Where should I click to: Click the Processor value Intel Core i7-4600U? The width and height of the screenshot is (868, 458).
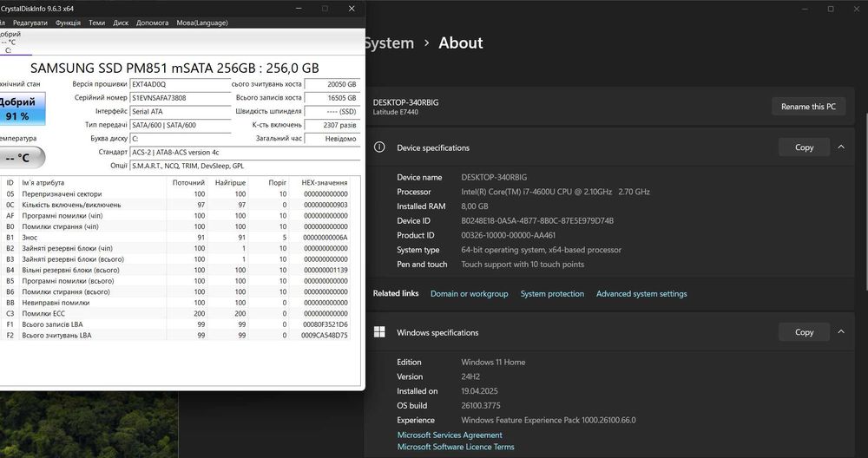[x=556, y=192]
